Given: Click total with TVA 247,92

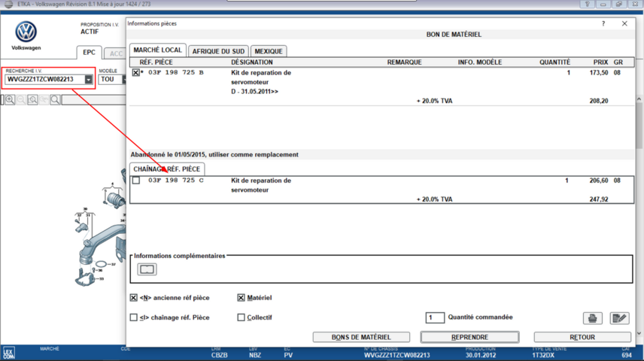Looking at the screenshot, I should [x=599, y=199].
